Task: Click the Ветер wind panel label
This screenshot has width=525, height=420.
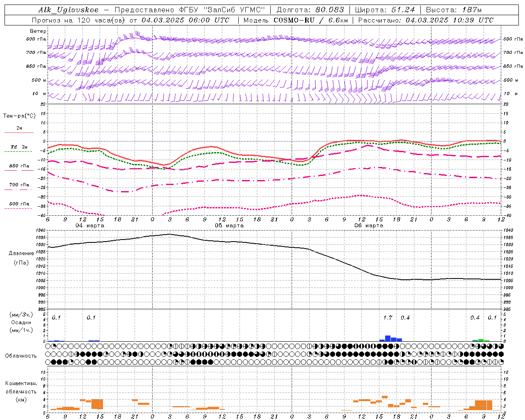Action: (x=38, y=31)
